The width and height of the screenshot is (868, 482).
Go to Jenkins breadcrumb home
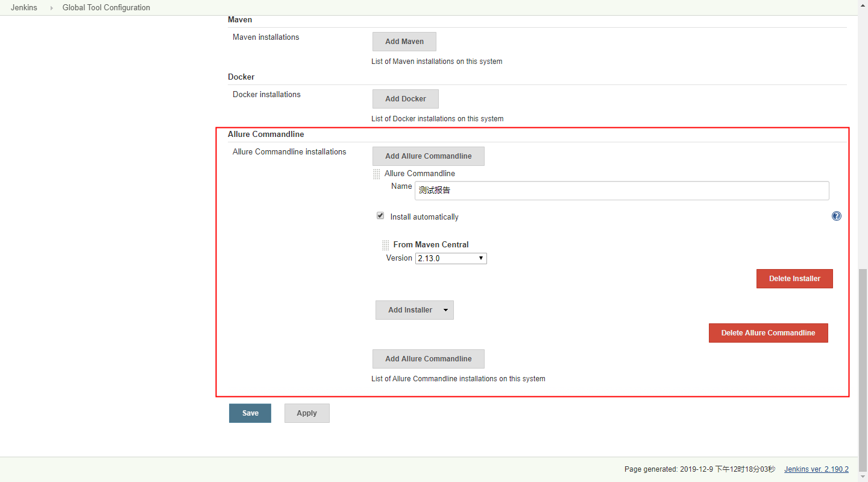pyautogui.click(x=24, y=8)
